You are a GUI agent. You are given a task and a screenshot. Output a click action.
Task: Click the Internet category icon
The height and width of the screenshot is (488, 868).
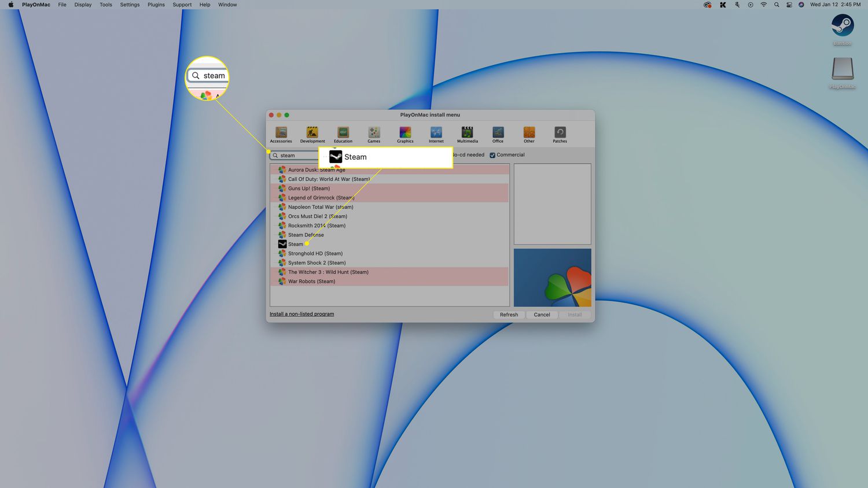pyautogui.click(x=436, y=134)
